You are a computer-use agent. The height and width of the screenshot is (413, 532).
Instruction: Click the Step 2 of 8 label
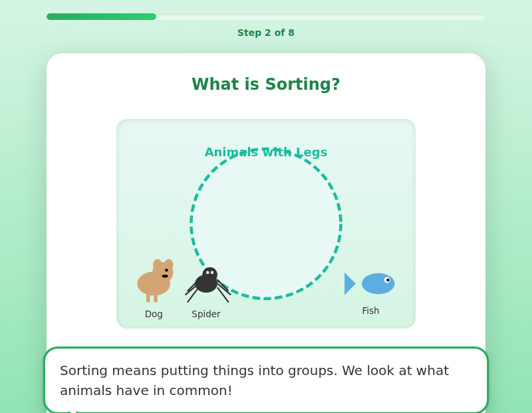coord(266,32)
